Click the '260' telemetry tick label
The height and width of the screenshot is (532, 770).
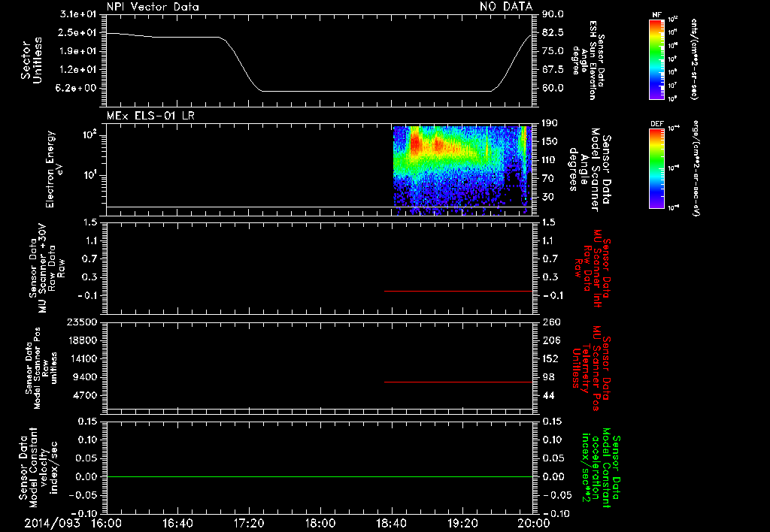click(x=550, y=322)
